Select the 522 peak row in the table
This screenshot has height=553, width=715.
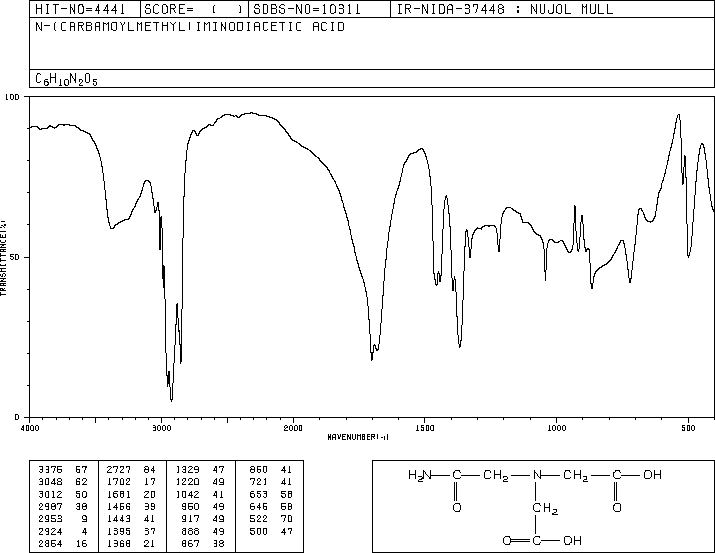pyautogui.click(x=270, y=519)
